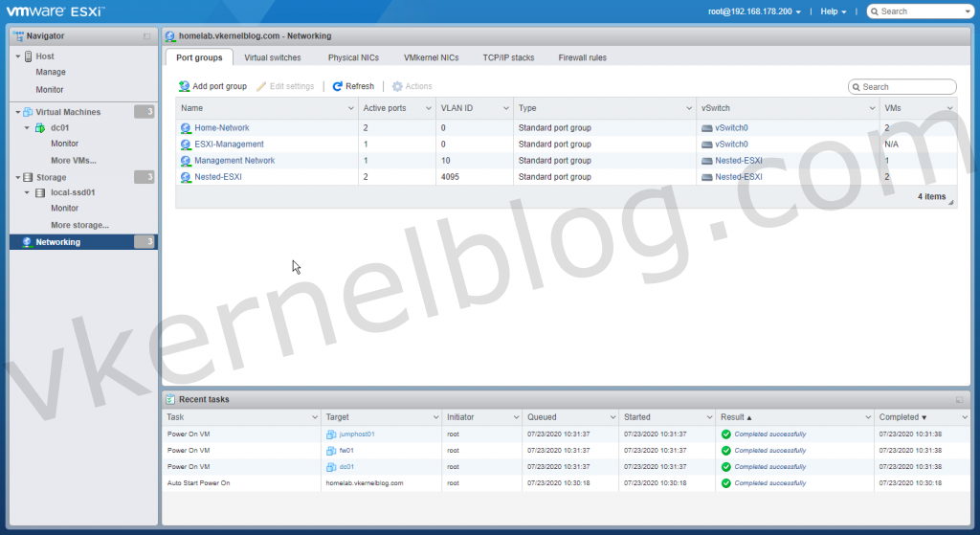Viewport: 980px width, 535px height.
Task: Minimize the Navigator panel using its corner icon
Action: pyautogui.click(x=146, y=35)
